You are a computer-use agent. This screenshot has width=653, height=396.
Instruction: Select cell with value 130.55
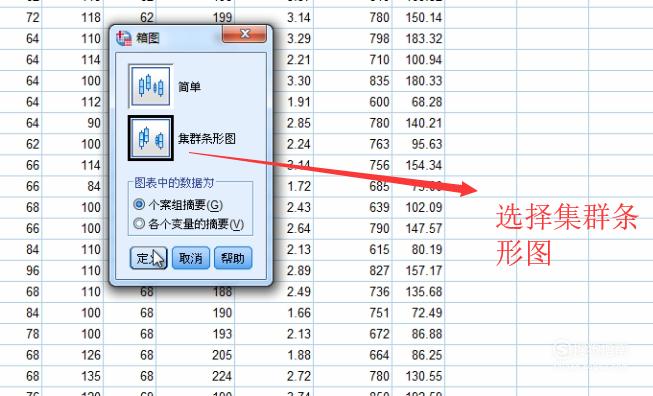click(x=419, y=376)
